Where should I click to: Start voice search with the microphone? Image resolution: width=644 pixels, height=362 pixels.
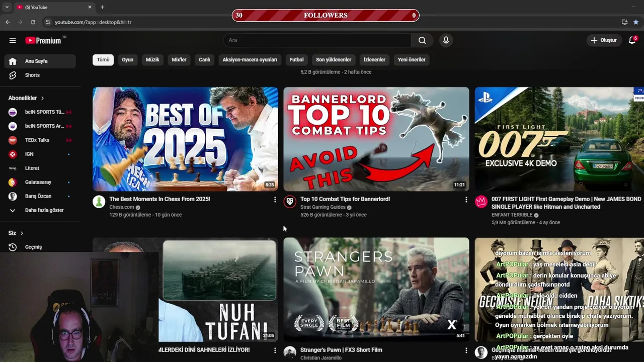(x=446, y=40)
